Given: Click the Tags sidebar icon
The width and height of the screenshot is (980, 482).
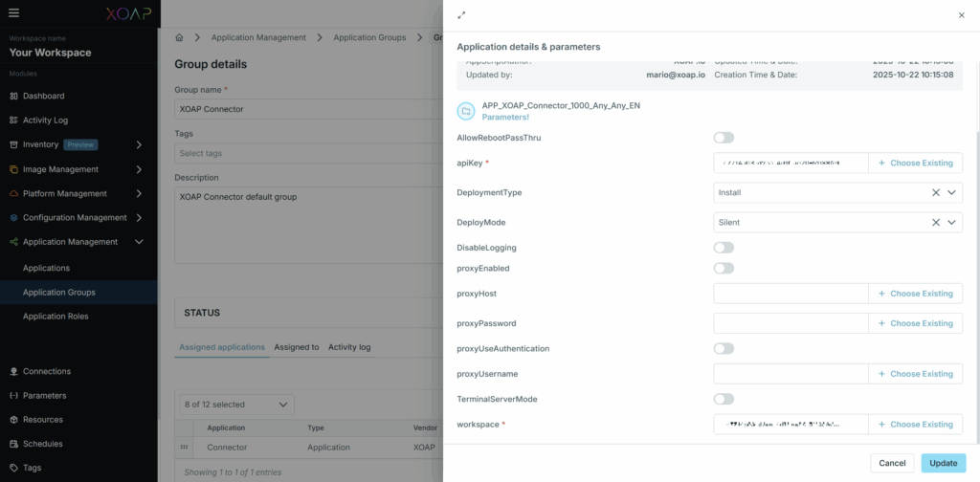Looking at the screenshot, I should 13,468.
